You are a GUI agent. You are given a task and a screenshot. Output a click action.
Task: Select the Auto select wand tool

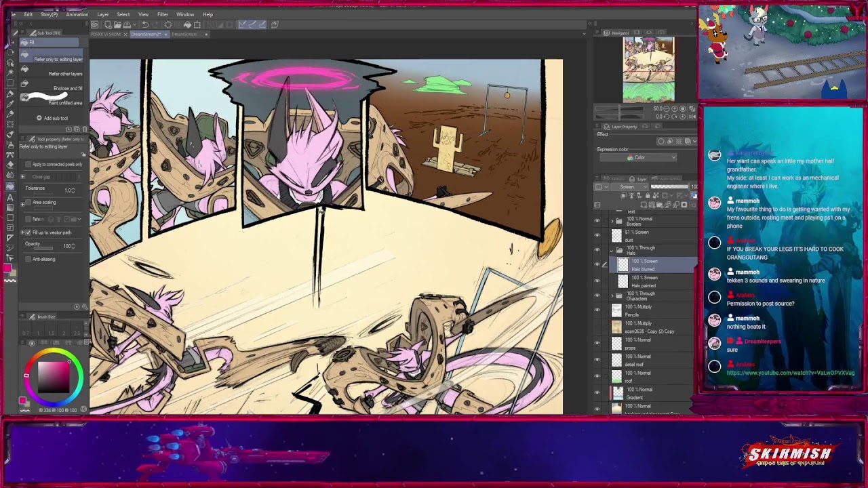coord(10,73)
